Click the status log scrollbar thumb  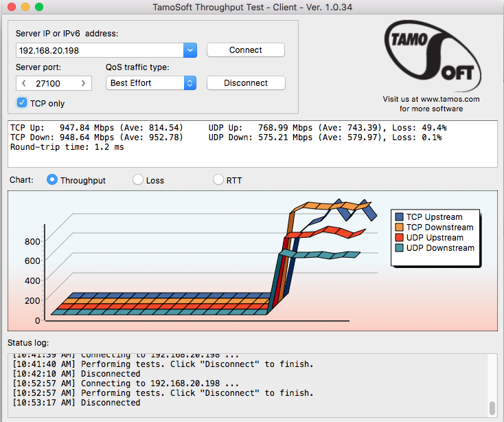coord(492,408)
